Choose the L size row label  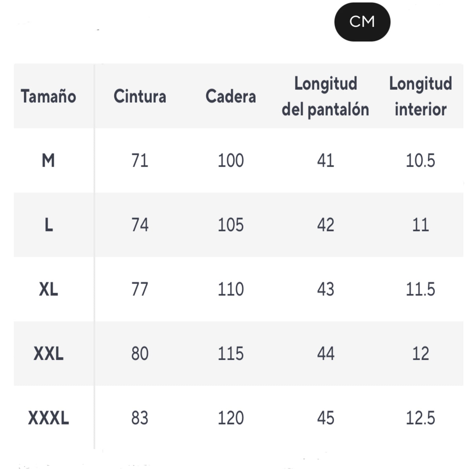48,225
